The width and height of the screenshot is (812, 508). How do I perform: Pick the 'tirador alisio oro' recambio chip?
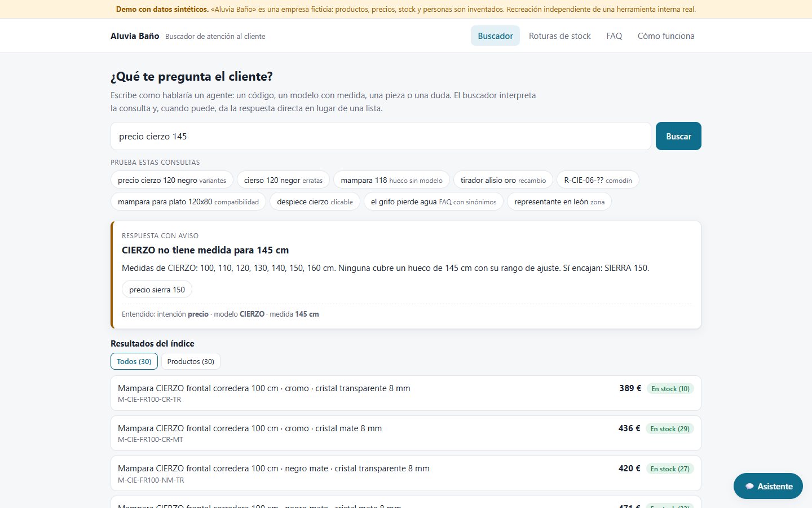(x=503, y=180)
